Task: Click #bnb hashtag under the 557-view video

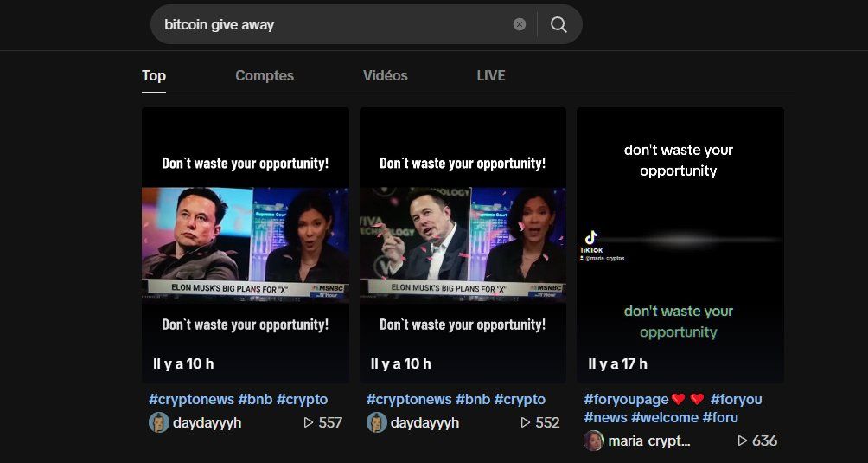Action: click(x=255, y=399)
